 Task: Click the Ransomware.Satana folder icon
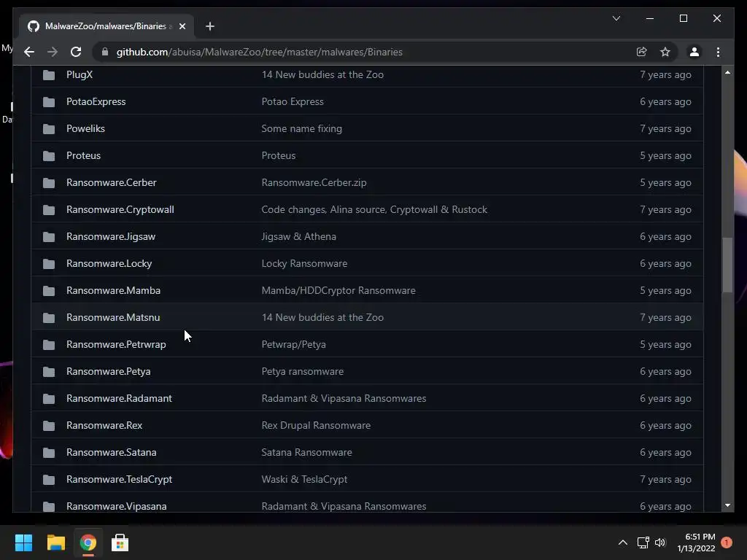(49, 452)
